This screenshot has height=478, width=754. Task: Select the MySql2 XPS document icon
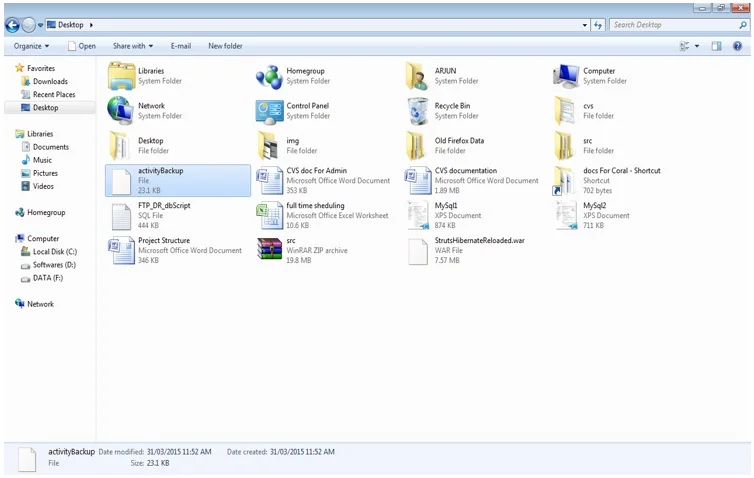pyautogui.click(x=566, y=215)
